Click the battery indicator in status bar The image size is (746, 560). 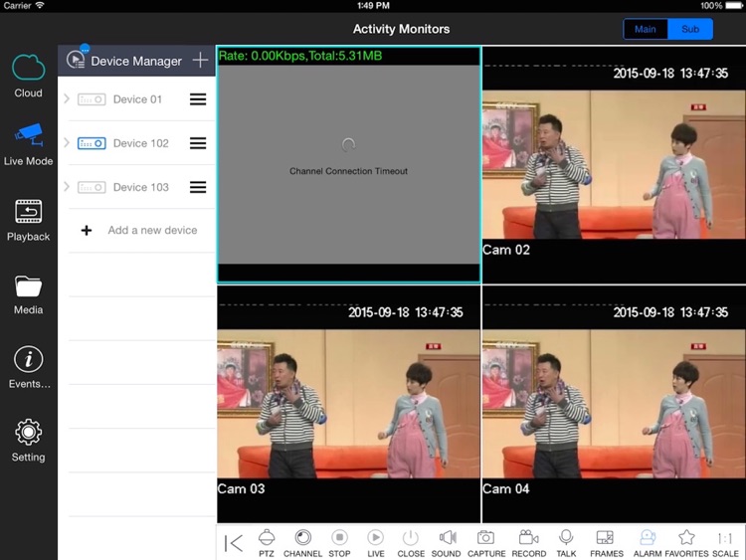(734, 6)
